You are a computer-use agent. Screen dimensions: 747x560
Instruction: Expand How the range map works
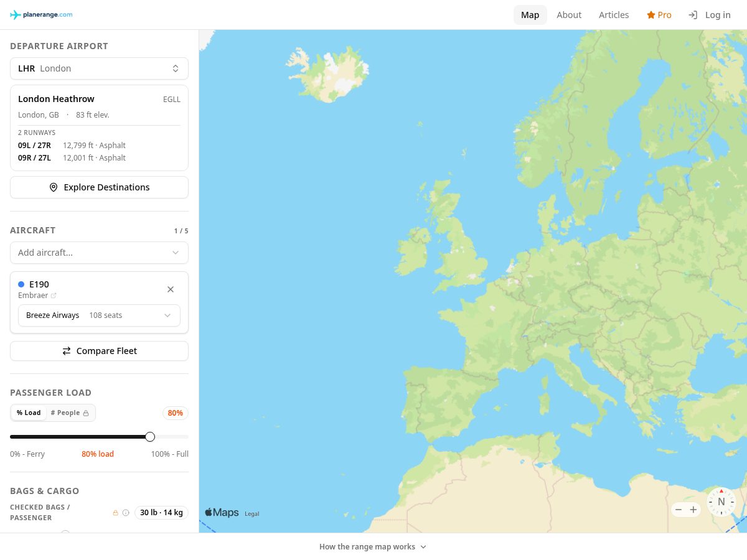tap(373, 547)
